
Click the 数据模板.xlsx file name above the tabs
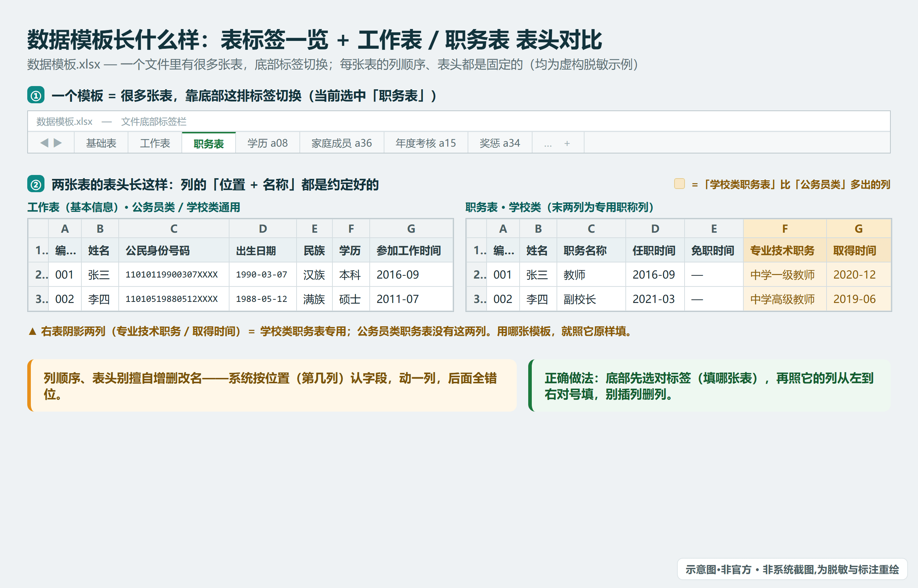tap(64, 122)
